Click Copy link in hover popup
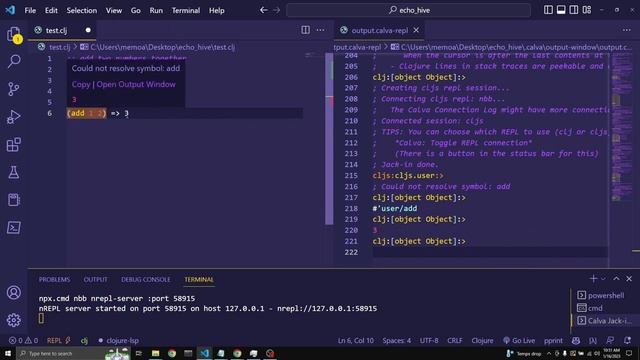This screenshot has height=360, width=640. point(81,84)
